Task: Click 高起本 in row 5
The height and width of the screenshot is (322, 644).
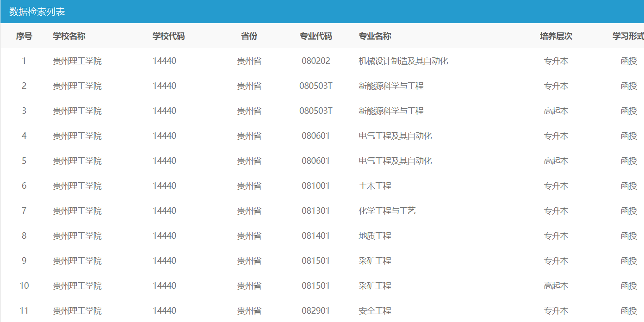Action: point(556,161)
